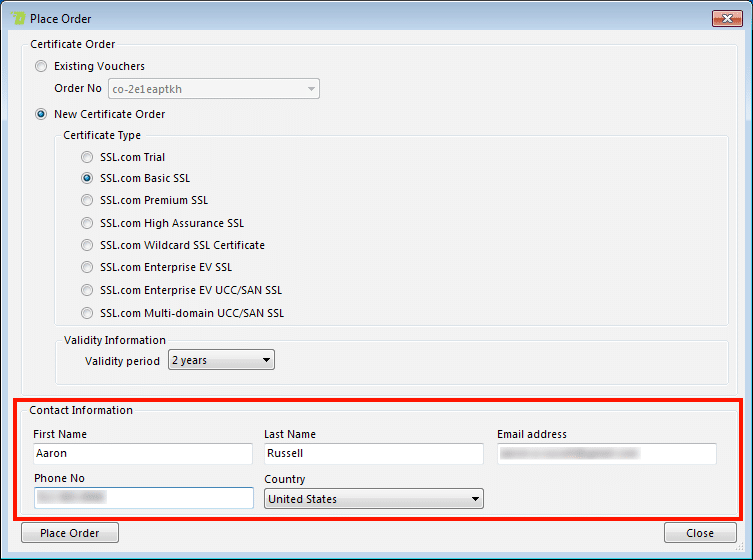Select SSL.com Wildcard SSL Certificate
This screenshot has width=753, height=560.
(x=88, y=246)
